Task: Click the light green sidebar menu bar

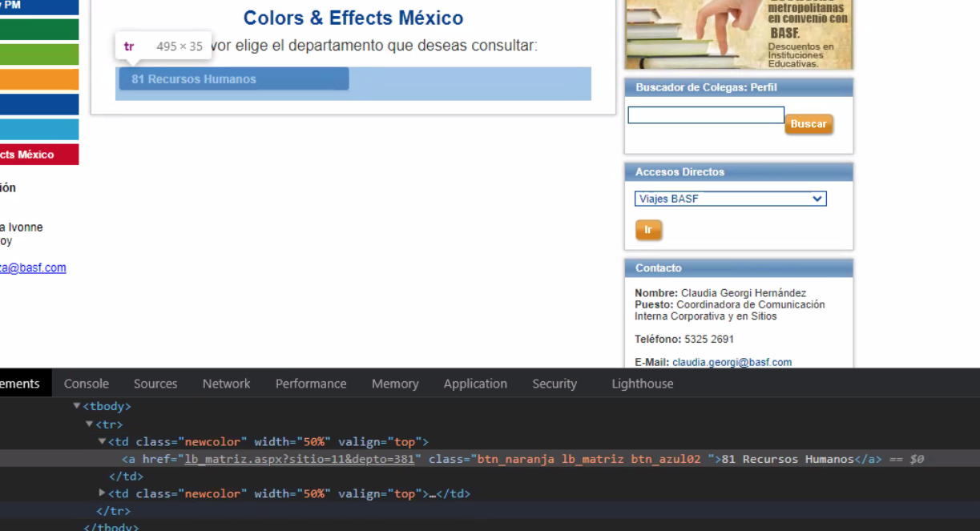Action: click(39, 54)
